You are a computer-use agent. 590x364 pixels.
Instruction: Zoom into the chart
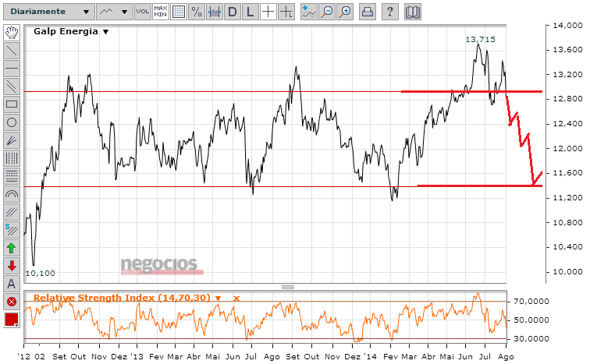[x=345, y=12]
